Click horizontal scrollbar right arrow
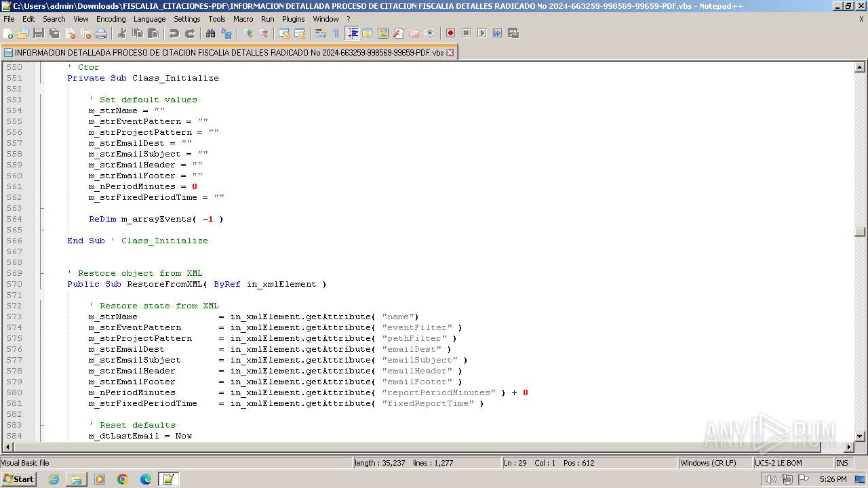This screenshot has height=488, width=868. 848,447
